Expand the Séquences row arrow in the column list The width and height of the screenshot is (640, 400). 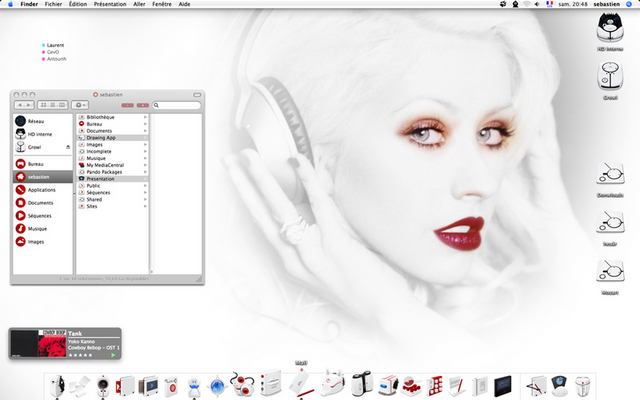coord(145,193)
